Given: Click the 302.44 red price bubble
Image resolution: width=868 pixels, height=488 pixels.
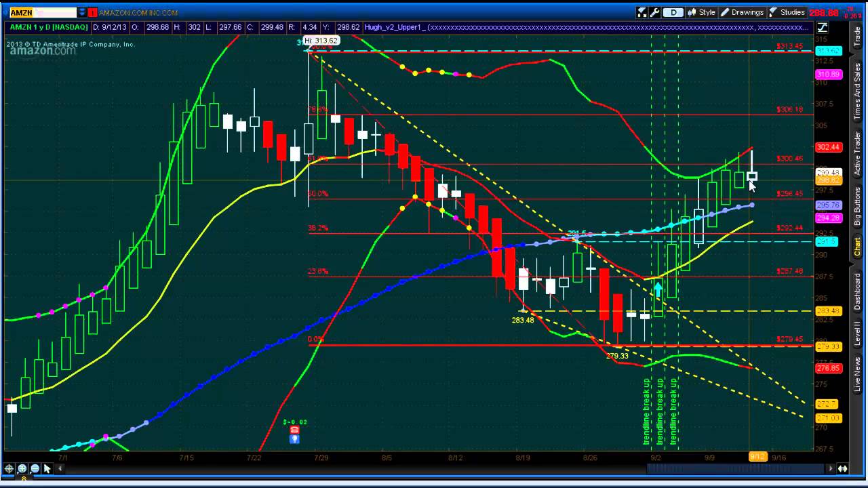Looking at the screenshot, I should click(829, 147).
